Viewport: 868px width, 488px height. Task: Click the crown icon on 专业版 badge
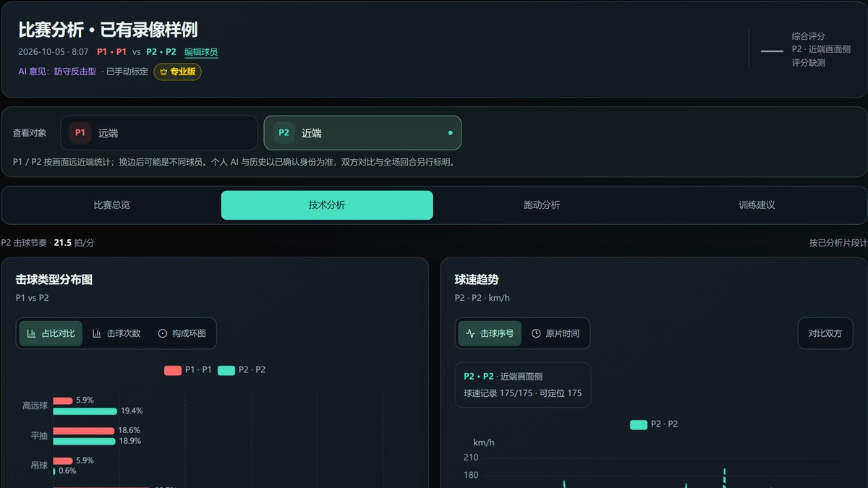coord(163,72)
